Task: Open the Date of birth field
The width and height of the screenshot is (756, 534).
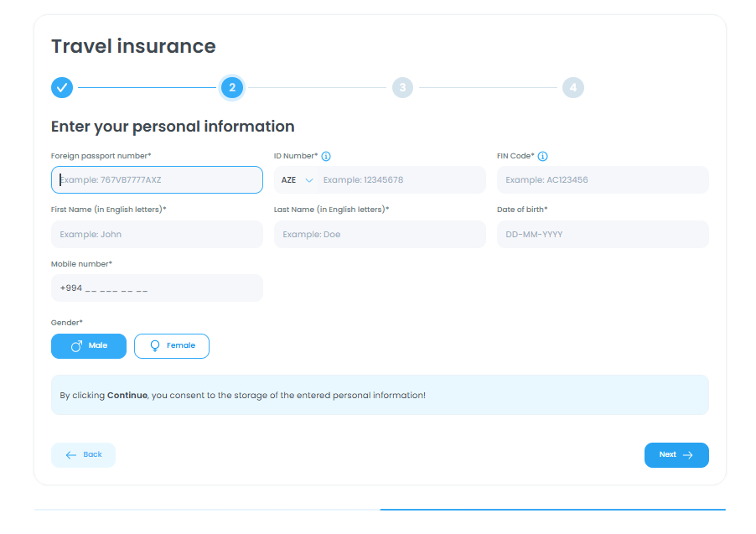Action: click(603, 235)
